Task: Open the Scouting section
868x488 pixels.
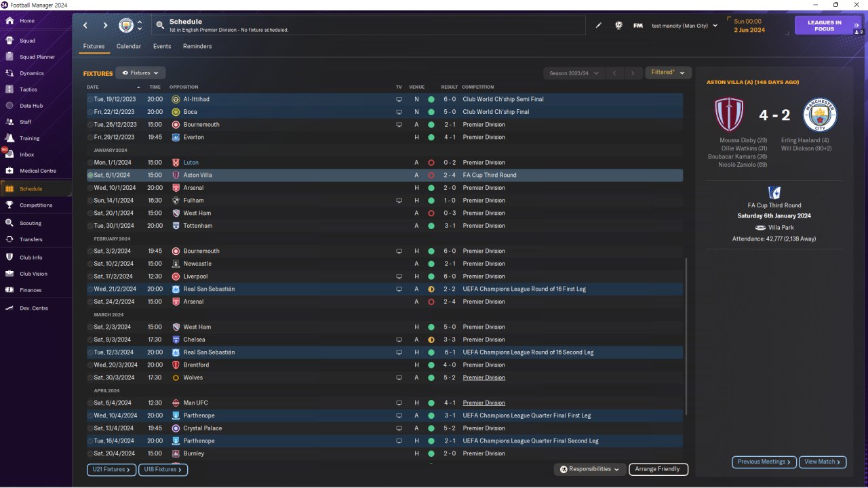Action: pyautogui.click(x=31, y=223)
